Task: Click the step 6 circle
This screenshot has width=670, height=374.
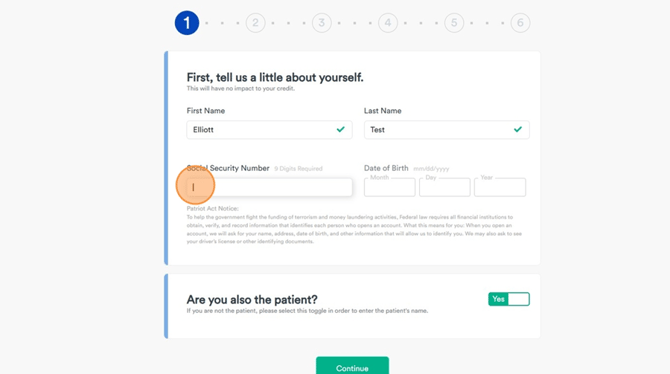Action: tap(520, 23)
